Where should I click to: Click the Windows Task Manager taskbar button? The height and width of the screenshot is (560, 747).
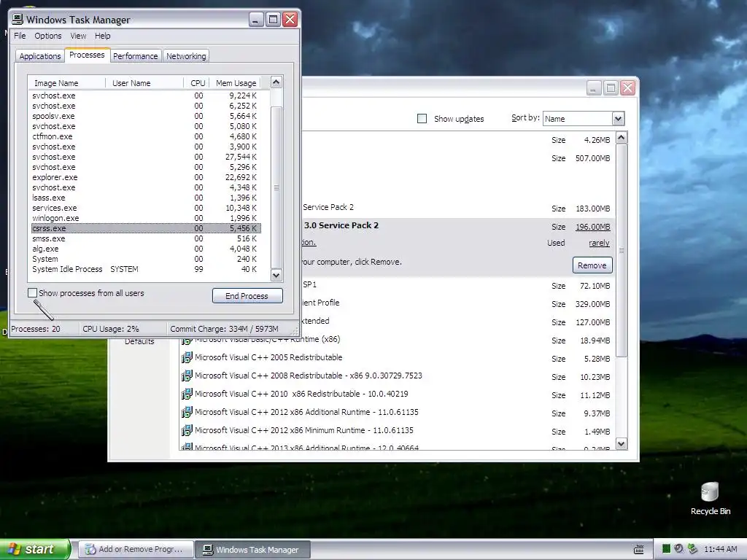click(x=252, y=550)
